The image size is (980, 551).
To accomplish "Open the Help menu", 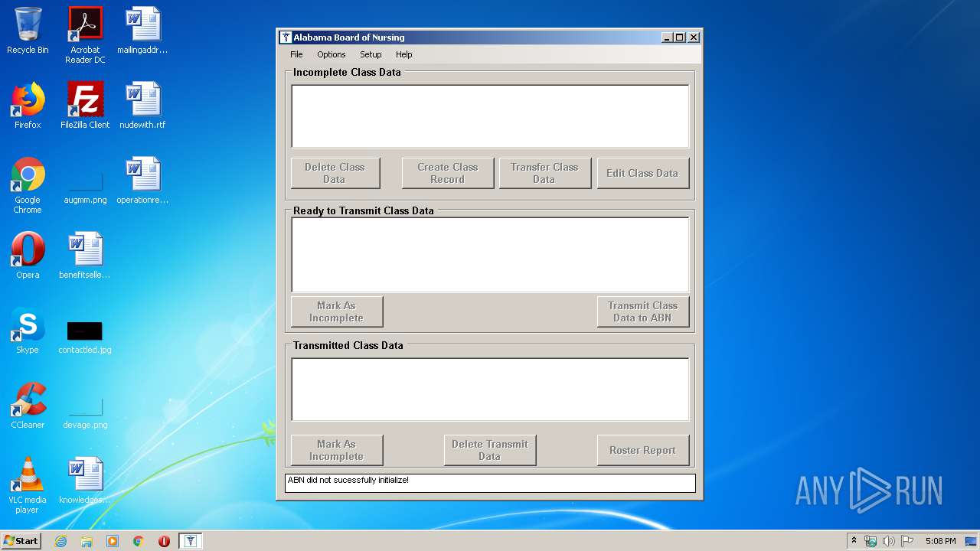I will tap(404, 54).
